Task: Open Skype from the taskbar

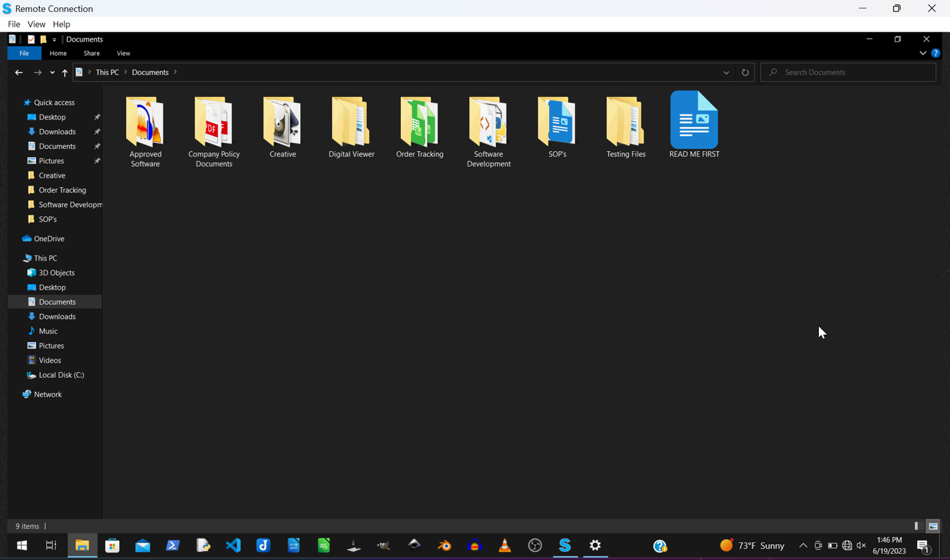Action: pos(564,545)
